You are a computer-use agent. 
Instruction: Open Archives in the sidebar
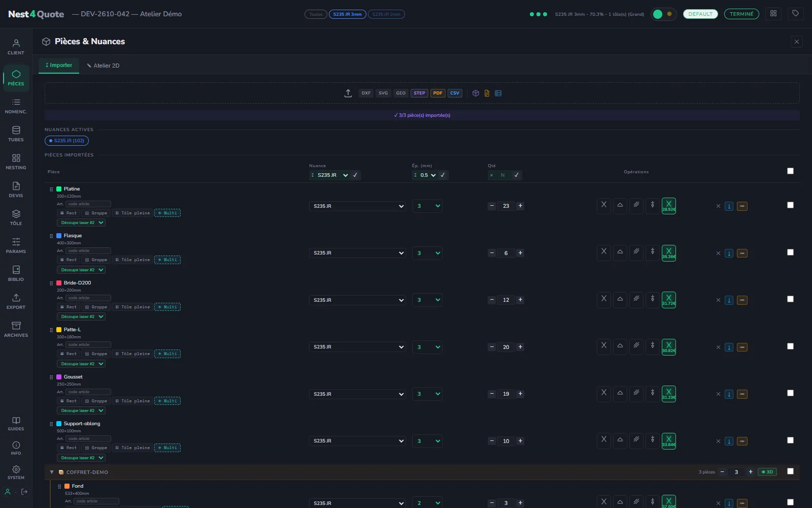(x=16, y=330)
